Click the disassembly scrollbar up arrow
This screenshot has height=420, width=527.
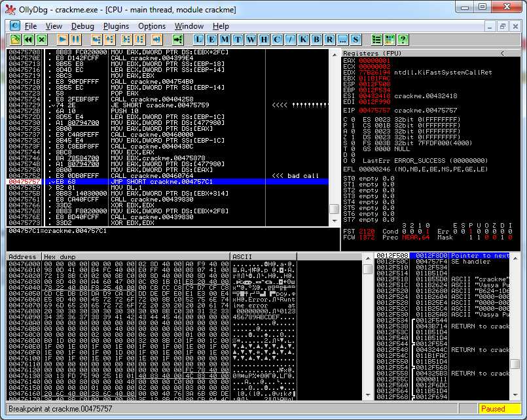point(335,54)
